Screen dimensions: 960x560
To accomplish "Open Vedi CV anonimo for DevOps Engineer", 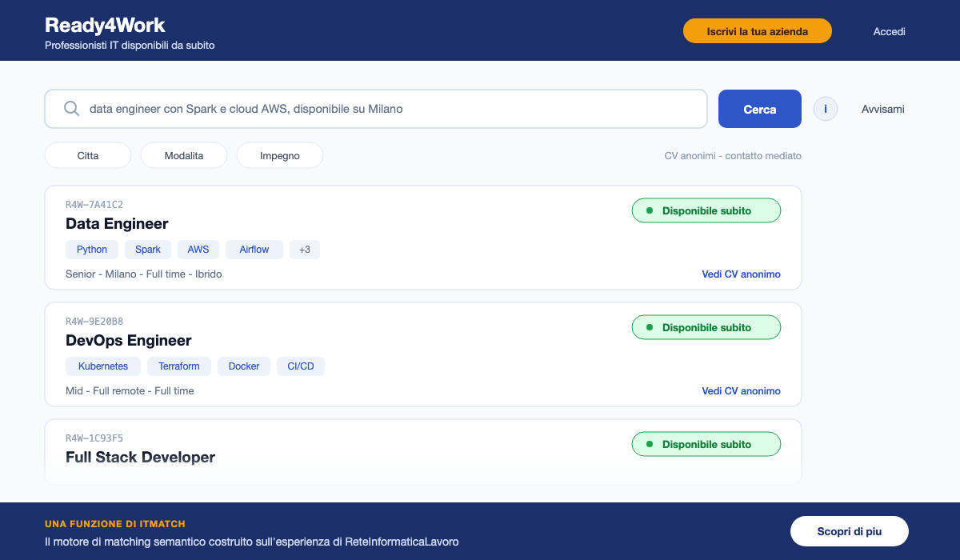I will point(742,391).
